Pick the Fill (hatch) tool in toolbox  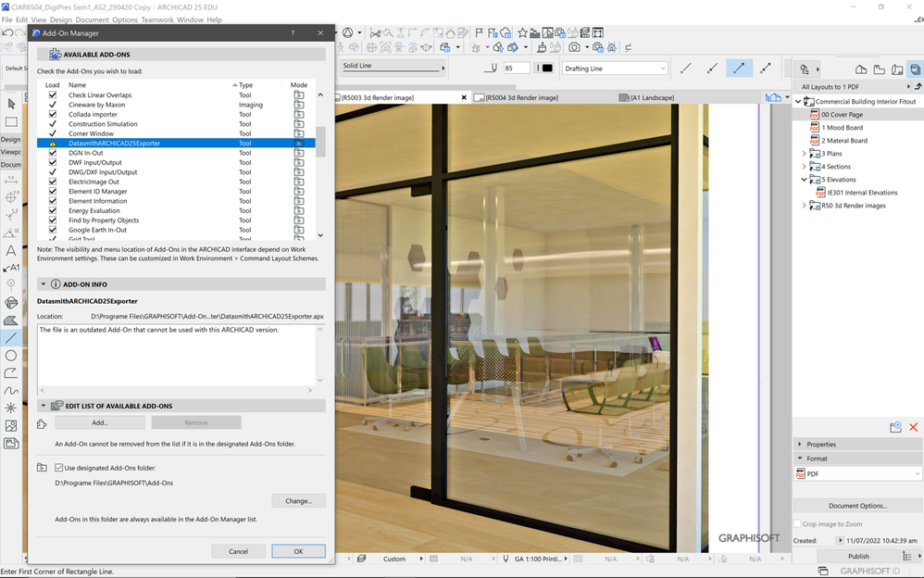tap(11, 320)
